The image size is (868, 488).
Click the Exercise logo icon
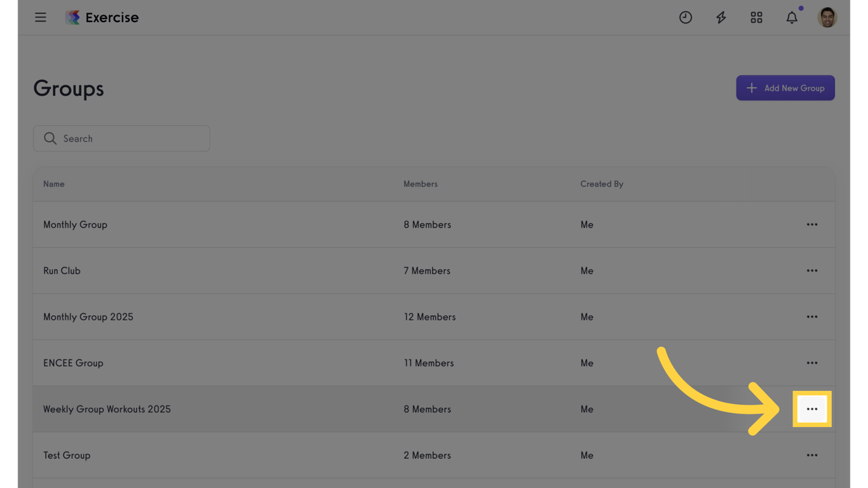point(72,17)
